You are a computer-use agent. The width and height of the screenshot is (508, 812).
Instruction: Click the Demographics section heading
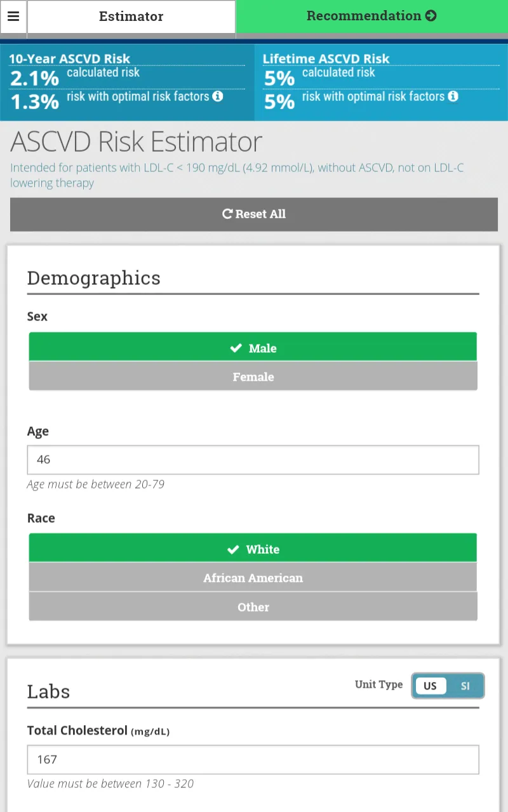pyautogui.click(x=93, y=278)
